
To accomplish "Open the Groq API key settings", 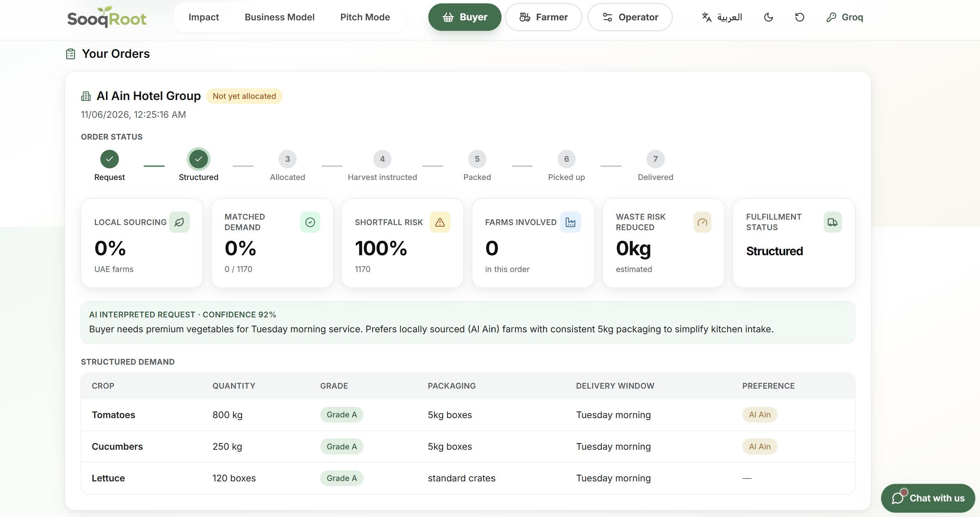I will click(844, 17).
